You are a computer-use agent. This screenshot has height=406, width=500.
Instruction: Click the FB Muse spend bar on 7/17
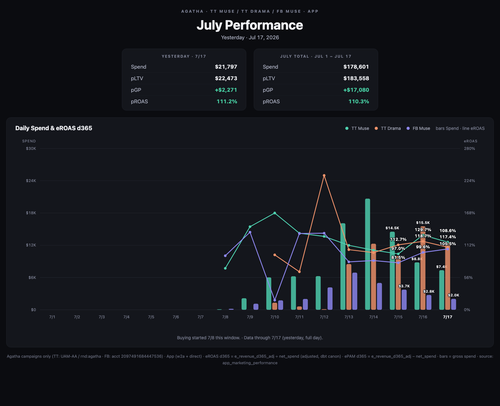(454, 304)
